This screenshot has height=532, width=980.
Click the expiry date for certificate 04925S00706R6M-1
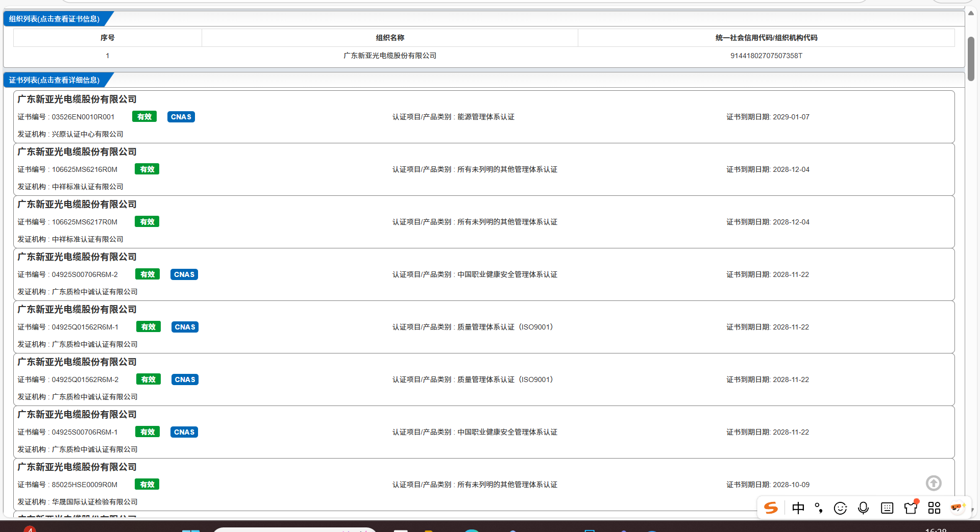click(791, 432)
